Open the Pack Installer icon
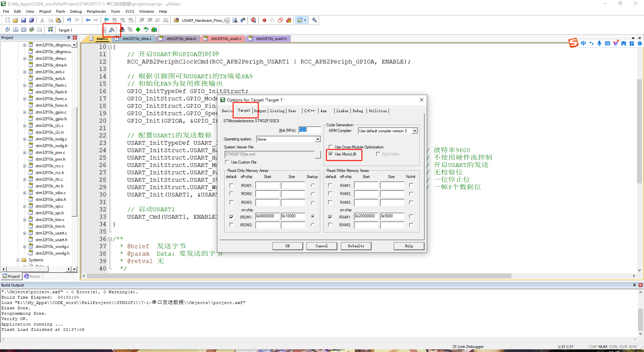 154,30
